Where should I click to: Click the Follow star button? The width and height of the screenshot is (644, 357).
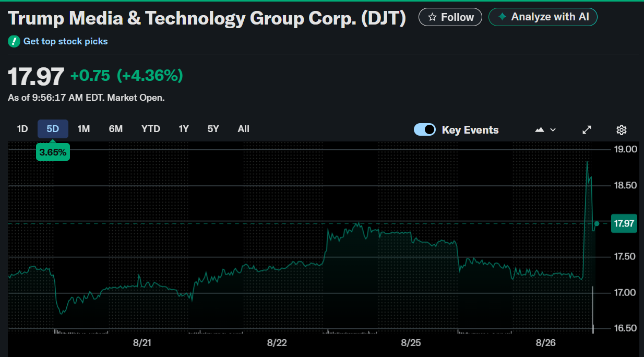click(x=450, y=17)
